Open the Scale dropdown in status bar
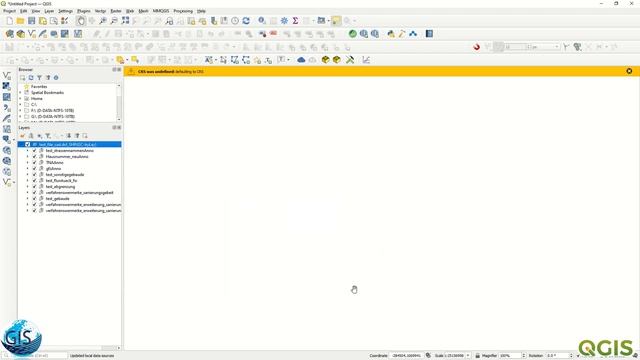This screenshot has height=360, width=640. (468, 356)
